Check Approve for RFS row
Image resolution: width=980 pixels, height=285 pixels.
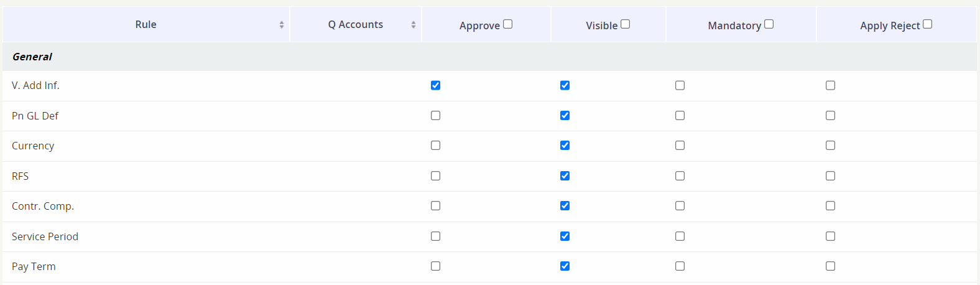(435, 176)
